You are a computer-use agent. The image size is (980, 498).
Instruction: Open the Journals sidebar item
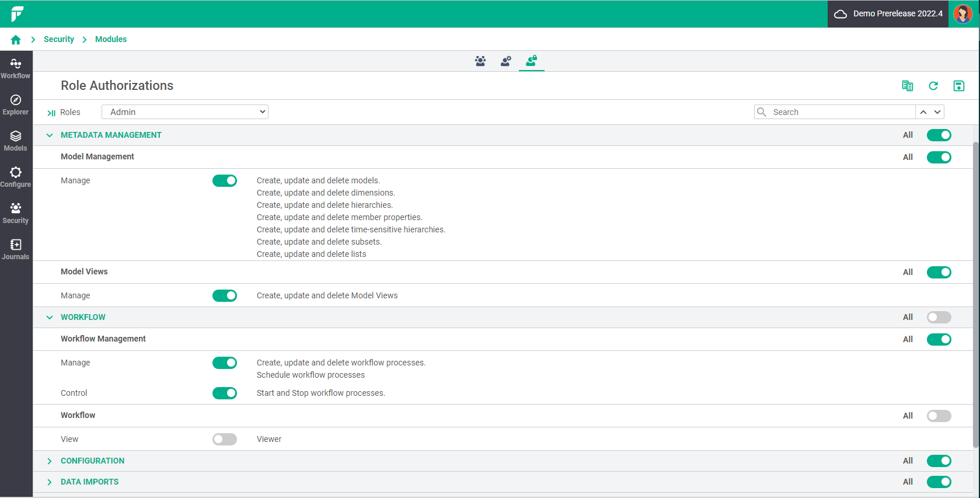click(16, 249)
